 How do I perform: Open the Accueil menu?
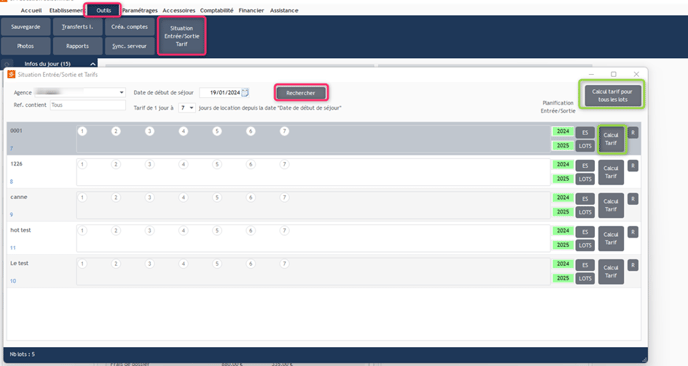[x=31, y=10]
